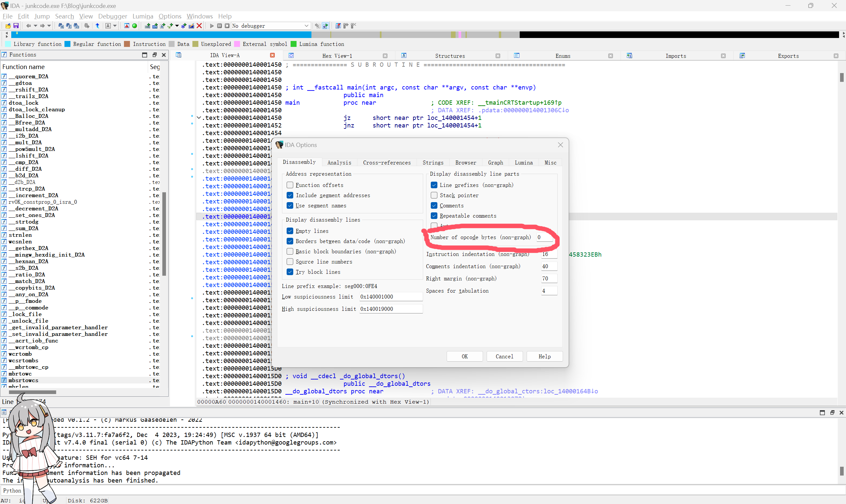This screenshot has height=504, width=846.
Task: Collapse the main function with the chevron
Action: click(x=199, y=118)
